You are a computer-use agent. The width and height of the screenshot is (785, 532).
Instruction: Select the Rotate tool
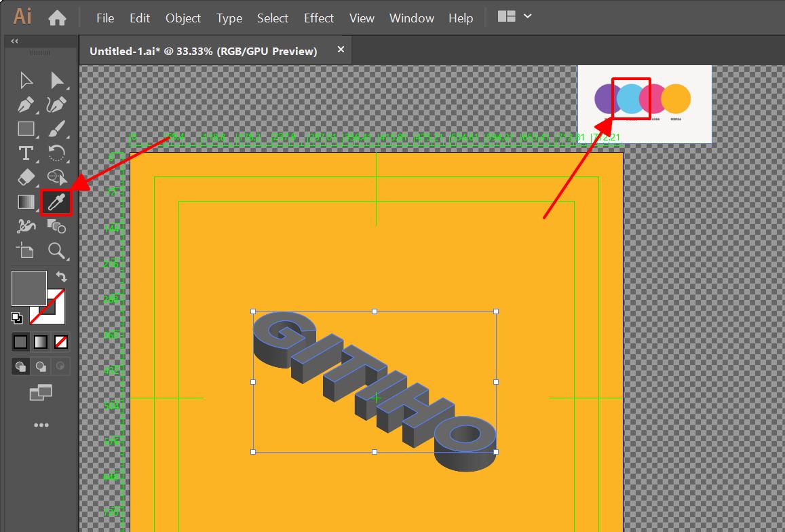[x=57, y=153]
